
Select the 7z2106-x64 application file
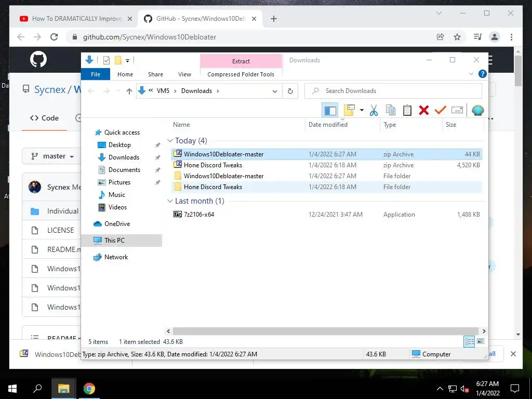(326, 215)
